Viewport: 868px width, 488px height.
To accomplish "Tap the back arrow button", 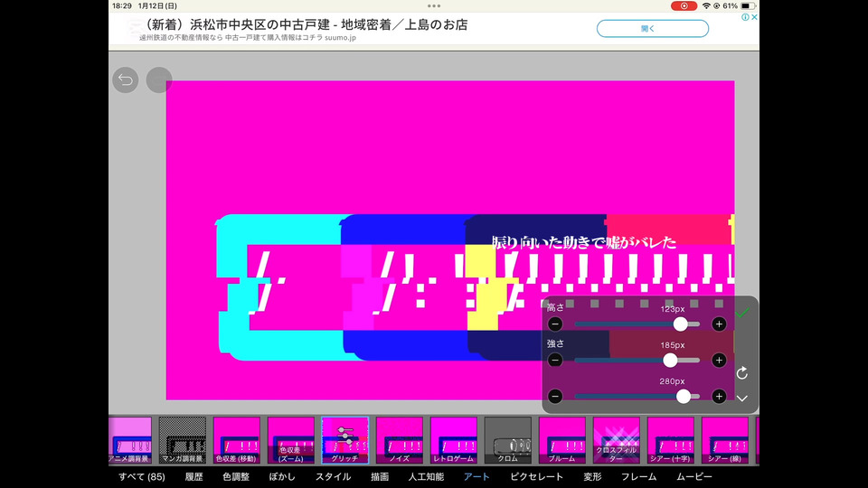I will (x=126, y=80).
